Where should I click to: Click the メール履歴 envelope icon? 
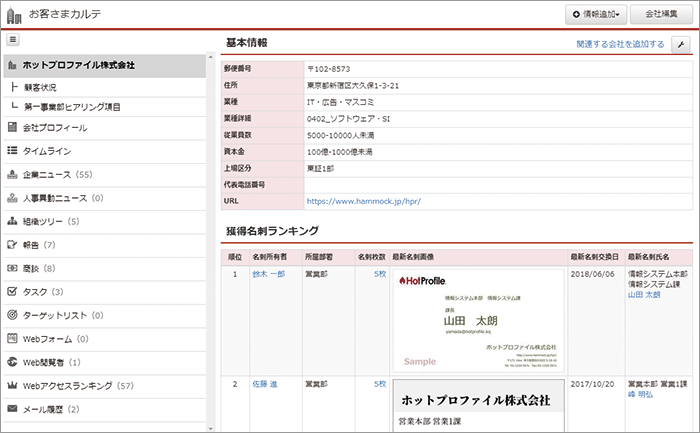click(x=12, y=409)
